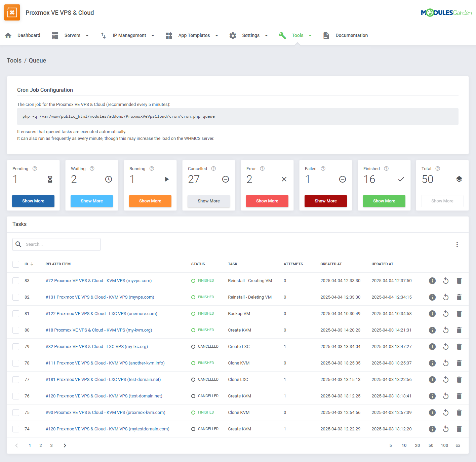Open the table options kebab menu icon
476x462 pixels.
[457, 244]
